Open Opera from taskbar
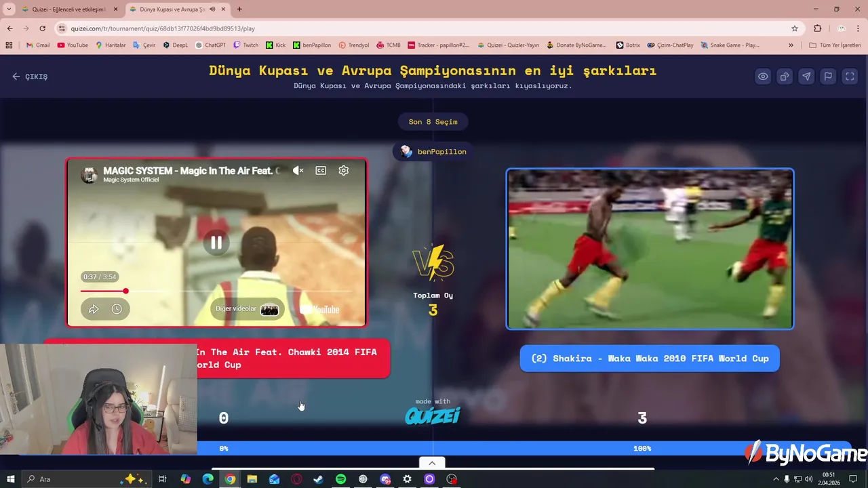Viewport: 868px width, 488px height. (296, 479)
